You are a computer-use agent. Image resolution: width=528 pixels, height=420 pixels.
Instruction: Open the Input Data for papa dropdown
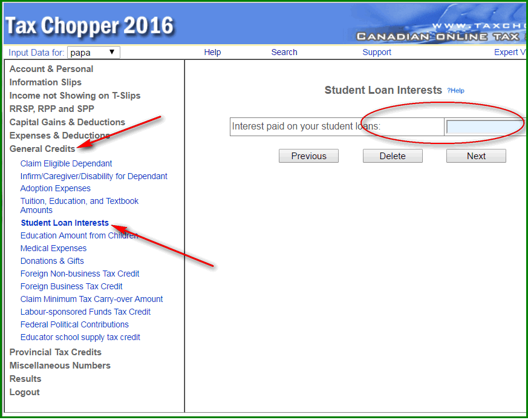tap(93, 52)
